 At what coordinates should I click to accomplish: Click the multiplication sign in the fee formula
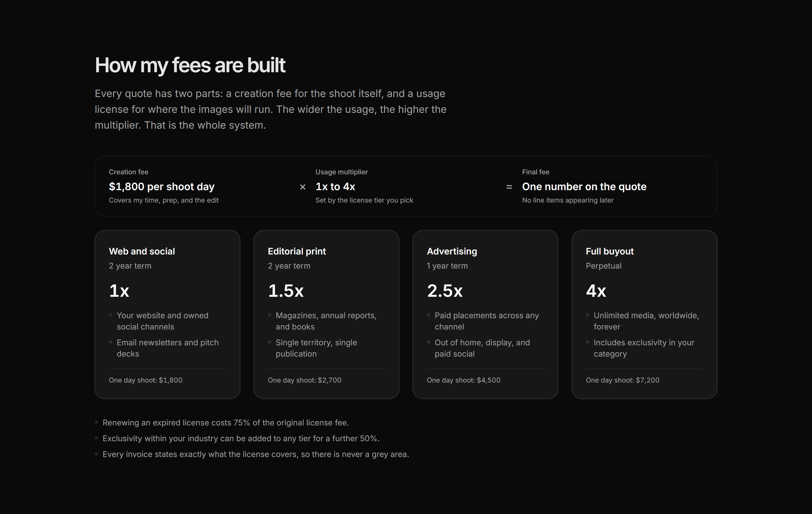tap(303, 187)
